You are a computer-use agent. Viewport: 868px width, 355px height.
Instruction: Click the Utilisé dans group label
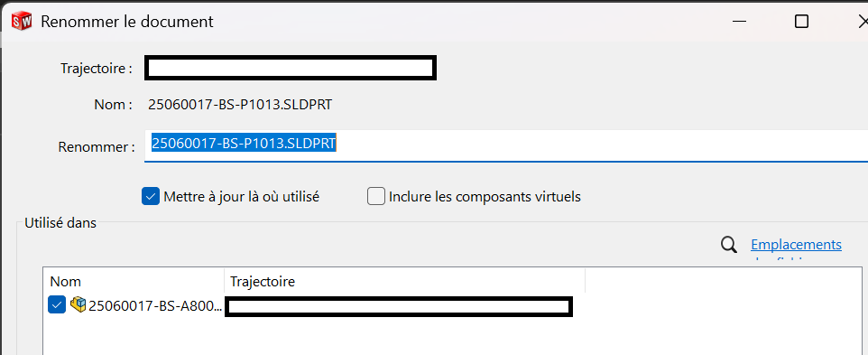click(x=60, y=224)
